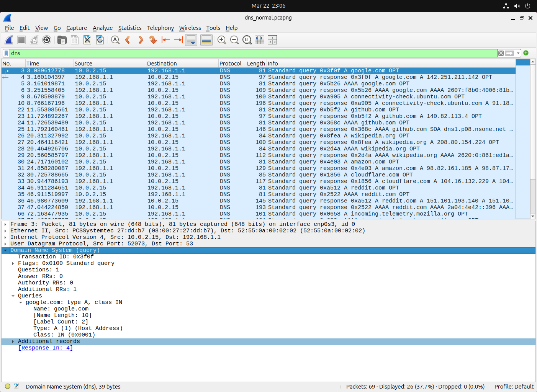
Task: Reload this capture file
Action: click(100, 40)
